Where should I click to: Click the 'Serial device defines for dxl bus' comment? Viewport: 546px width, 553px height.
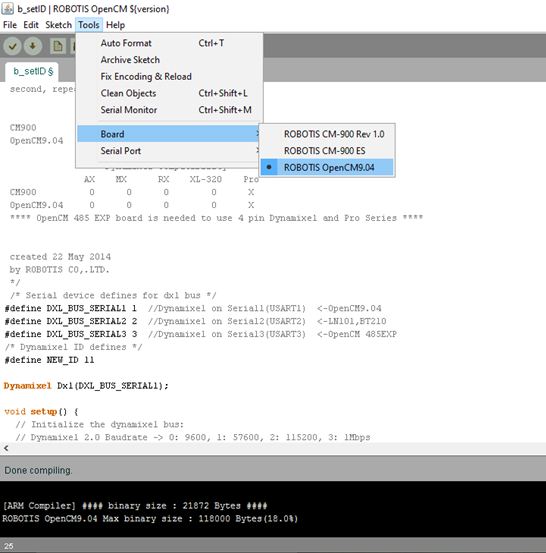pos(113,296)
